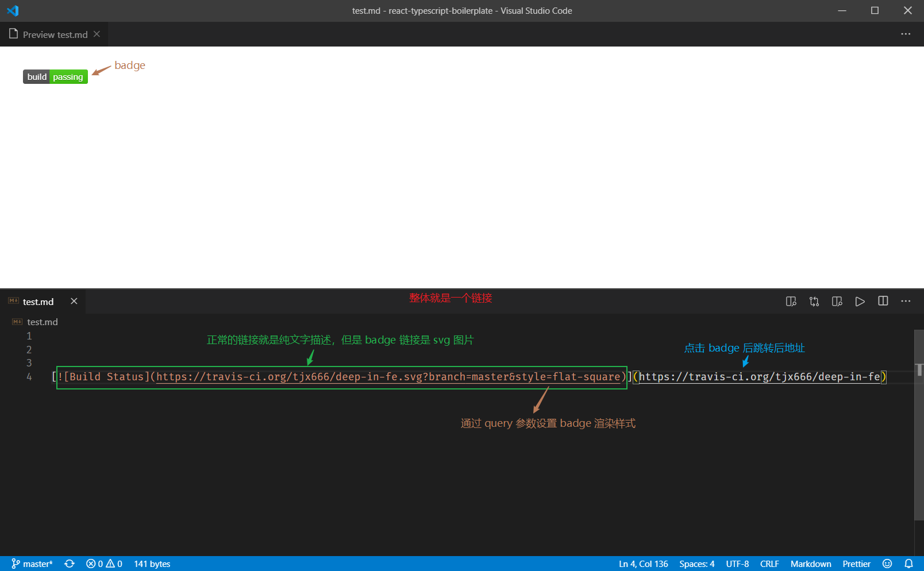Synchronize changes with the sync icon
Image resolution: width=924 pixels, height=571 pixels.
[x=70, y=564]
